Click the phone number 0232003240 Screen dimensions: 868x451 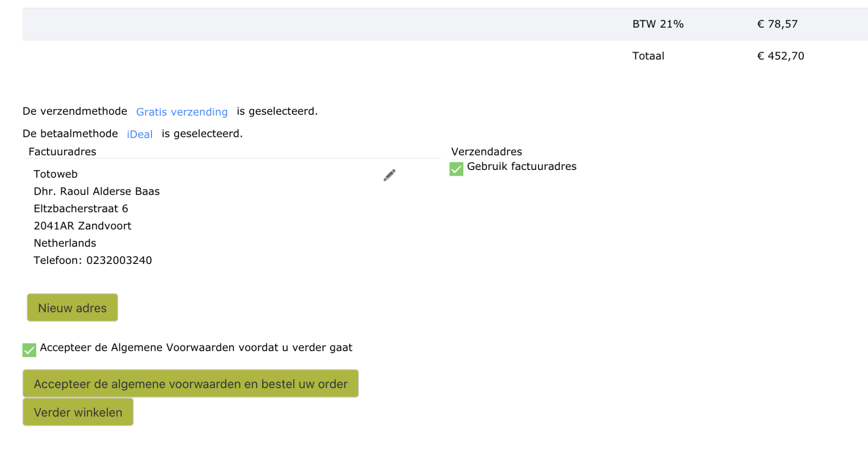tap(119, 260)
